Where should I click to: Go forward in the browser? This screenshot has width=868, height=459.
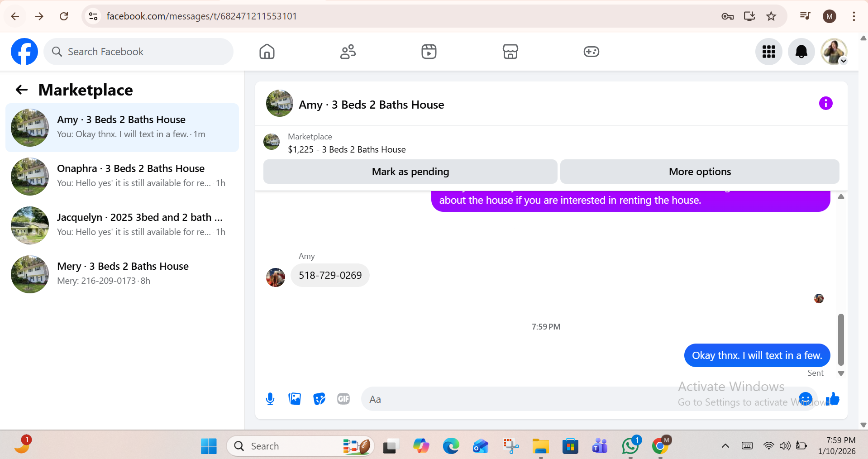pos(39,16)
